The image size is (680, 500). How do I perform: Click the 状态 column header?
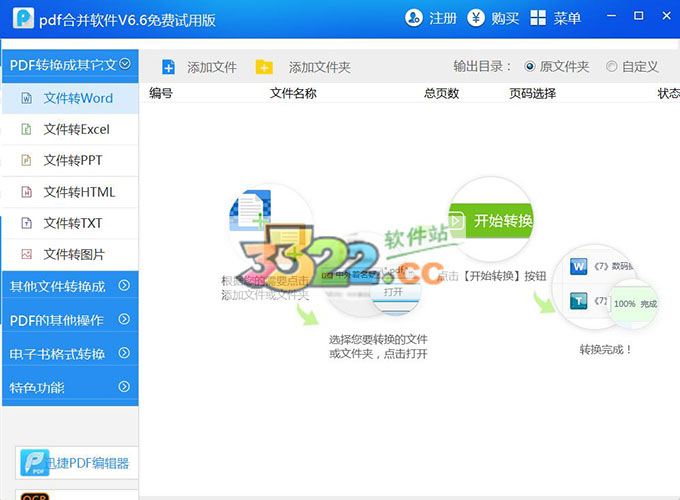(668, 93)
